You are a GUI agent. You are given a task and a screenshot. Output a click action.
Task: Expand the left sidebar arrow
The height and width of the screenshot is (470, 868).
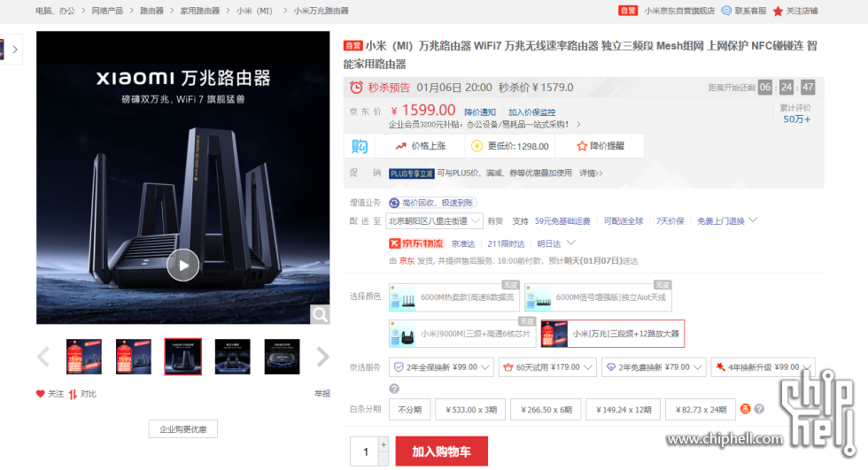coord(15,50)
